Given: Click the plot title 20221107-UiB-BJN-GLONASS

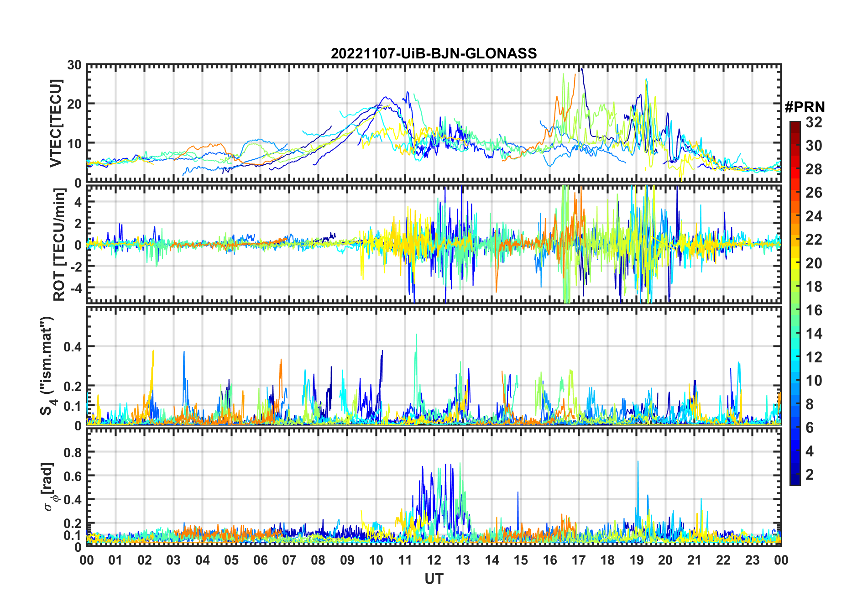Looking at the screenshot, I should pyautogui.click(x=434, y=54).
